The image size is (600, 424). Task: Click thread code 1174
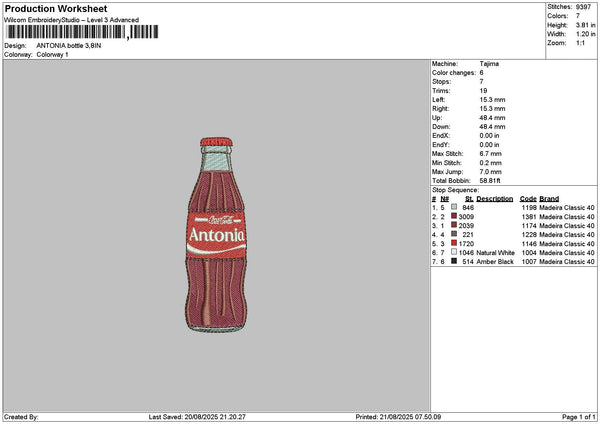(529, 226)
